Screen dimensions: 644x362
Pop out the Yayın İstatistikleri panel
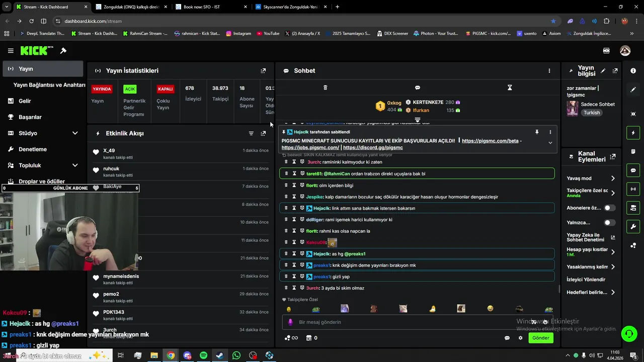(x=263, y=71)
